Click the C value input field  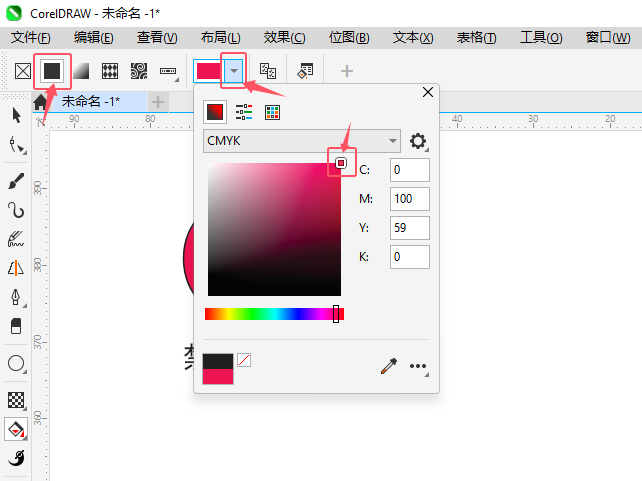[x=410, y=170]
